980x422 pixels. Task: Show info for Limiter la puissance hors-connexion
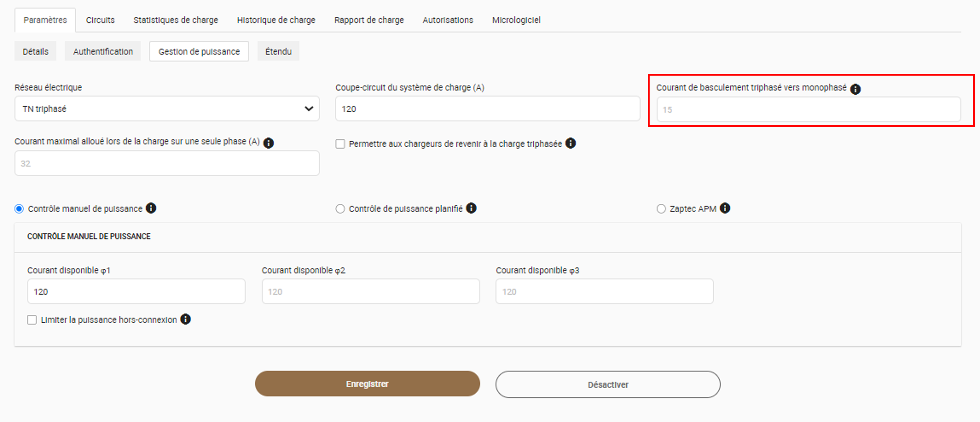tap(186, 319)
